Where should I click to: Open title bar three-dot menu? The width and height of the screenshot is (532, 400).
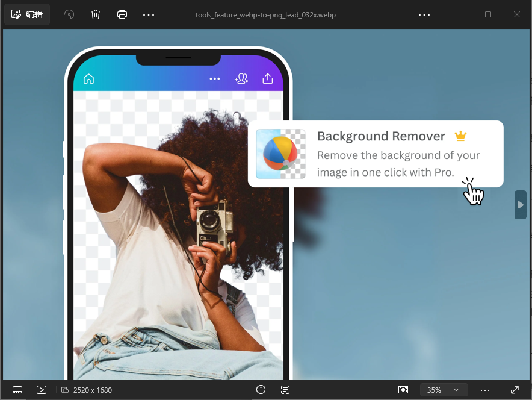coord(424,14)
